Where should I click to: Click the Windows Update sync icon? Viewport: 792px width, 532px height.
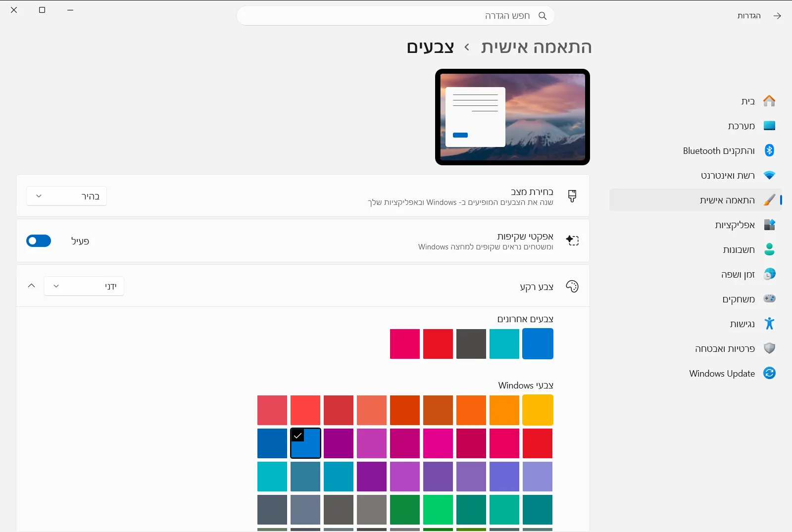click(769, 373)
